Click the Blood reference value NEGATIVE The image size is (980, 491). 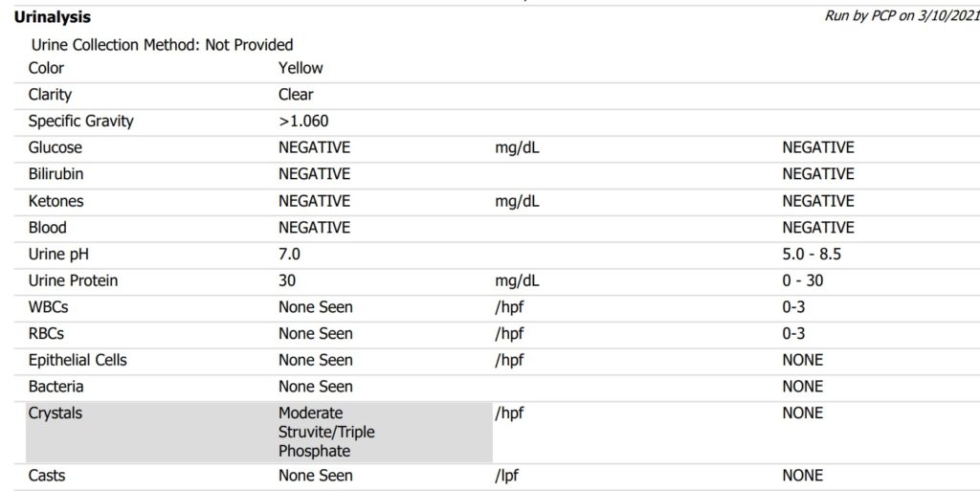(x=817, y=228)
